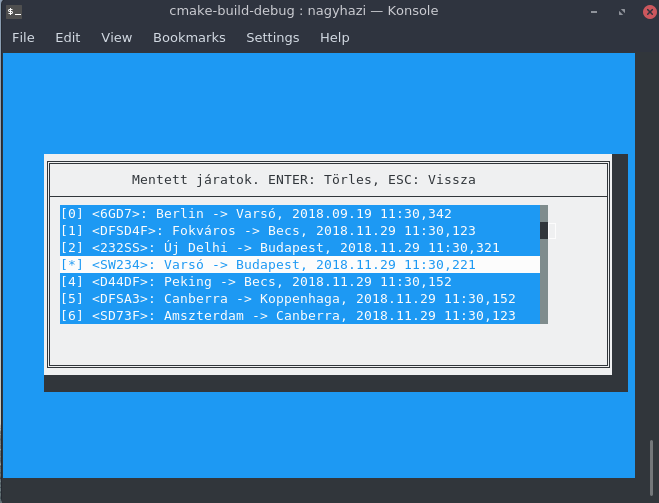Open the Bookmarks menu
659x503 pixels.
189,37
